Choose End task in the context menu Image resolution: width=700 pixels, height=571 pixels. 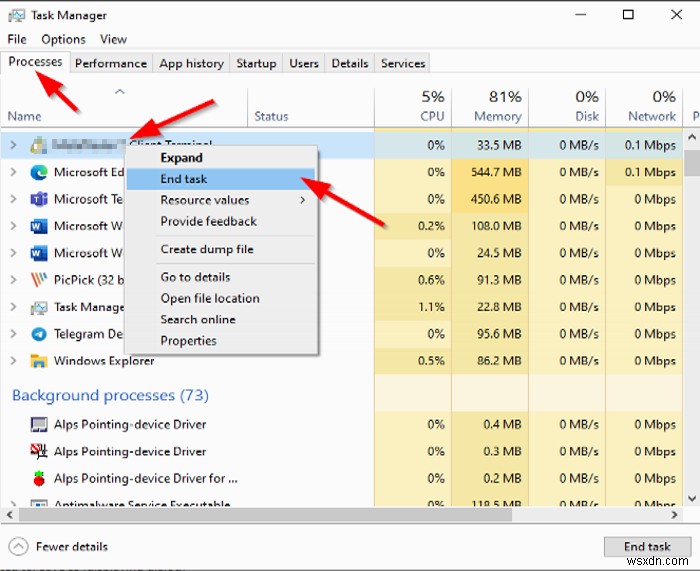coord(222,179)
